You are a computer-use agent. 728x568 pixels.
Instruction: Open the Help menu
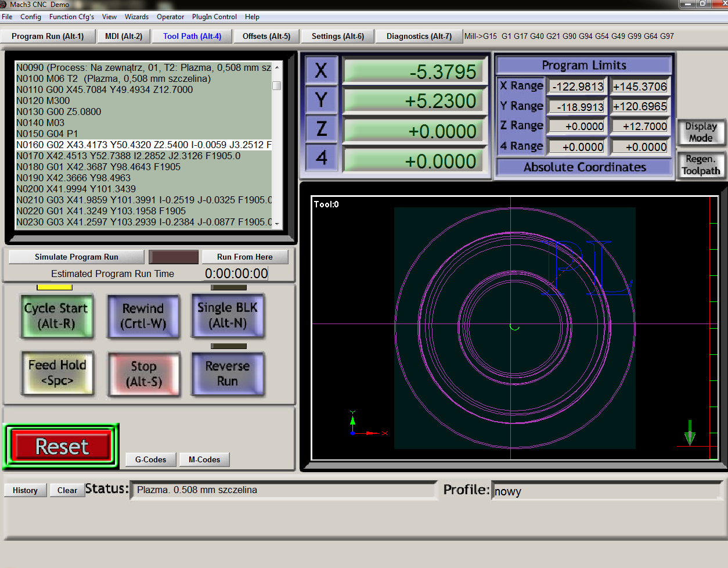tap(252, 17)
